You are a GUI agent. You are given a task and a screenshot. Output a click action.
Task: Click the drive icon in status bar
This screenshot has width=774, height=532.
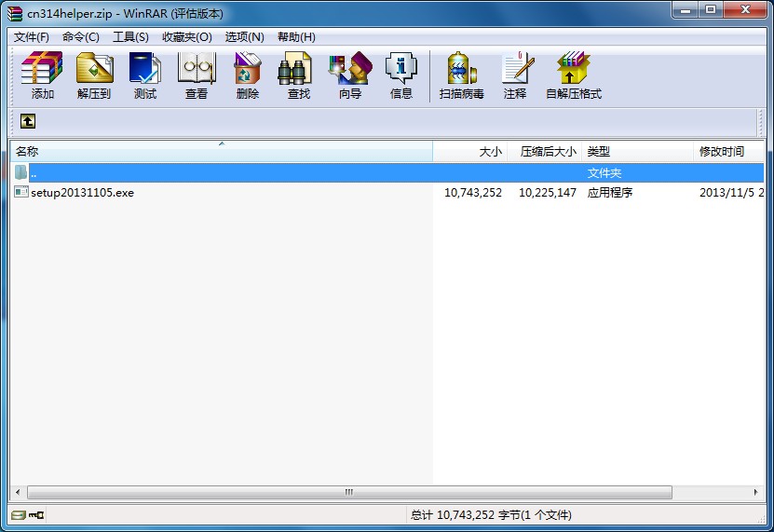[19, 515]
